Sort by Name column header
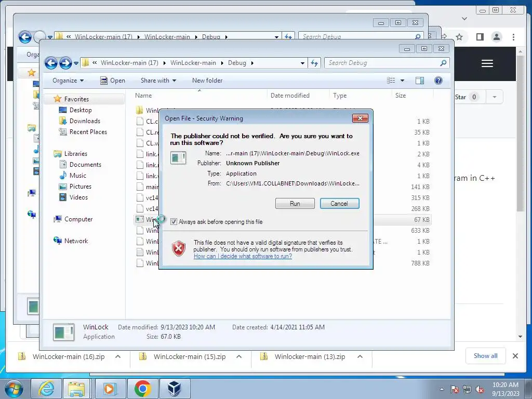The width and height of the screenshot is (532, 399). [x=199, y=96]
